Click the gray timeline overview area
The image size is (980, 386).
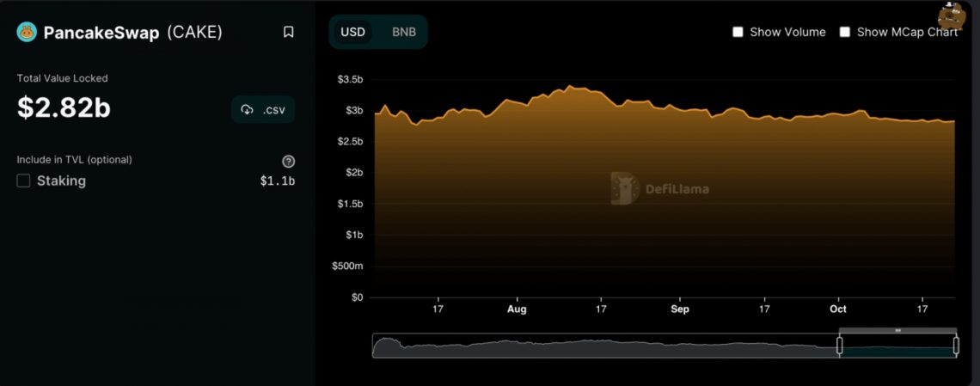click(x=604, y=346)
